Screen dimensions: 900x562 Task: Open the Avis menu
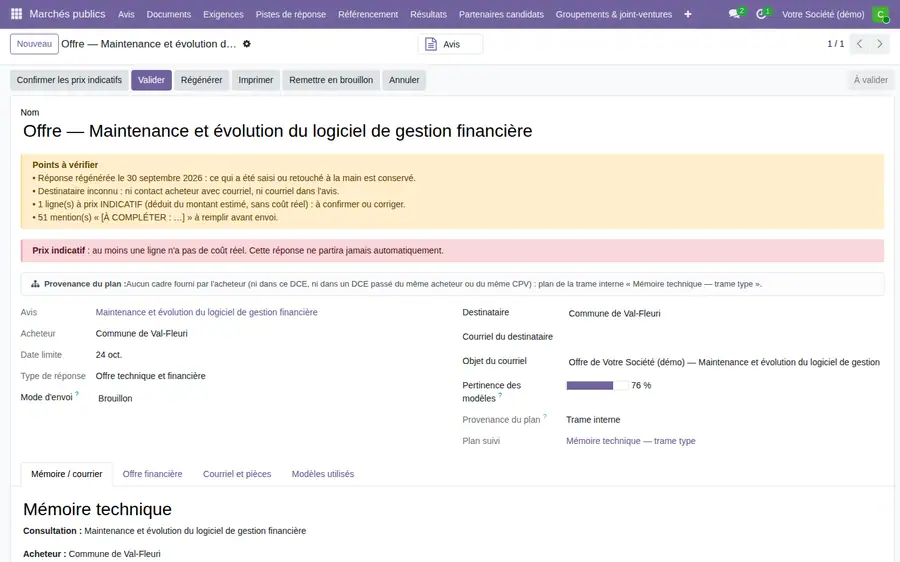(126, 14)
